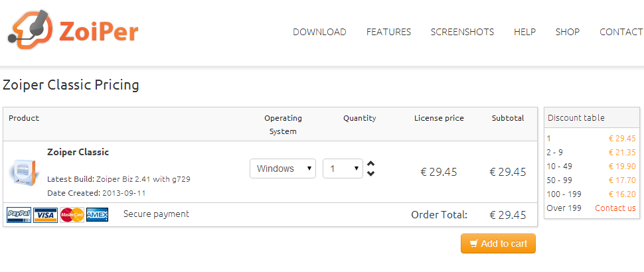Increase quantity with the up arrow
Image resolution: width=644 pixels, height=272 pixels.
(x=370, y=164)
